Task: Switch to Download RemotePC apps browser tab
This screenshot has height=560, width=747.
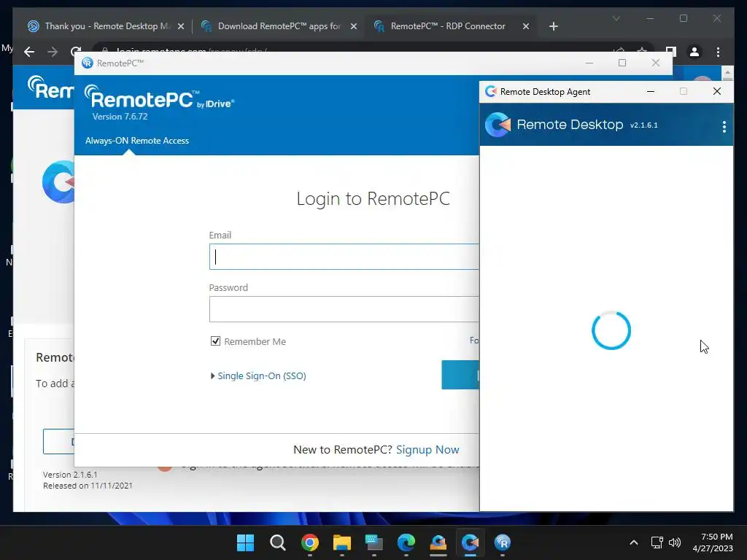Action: (279, 26)
